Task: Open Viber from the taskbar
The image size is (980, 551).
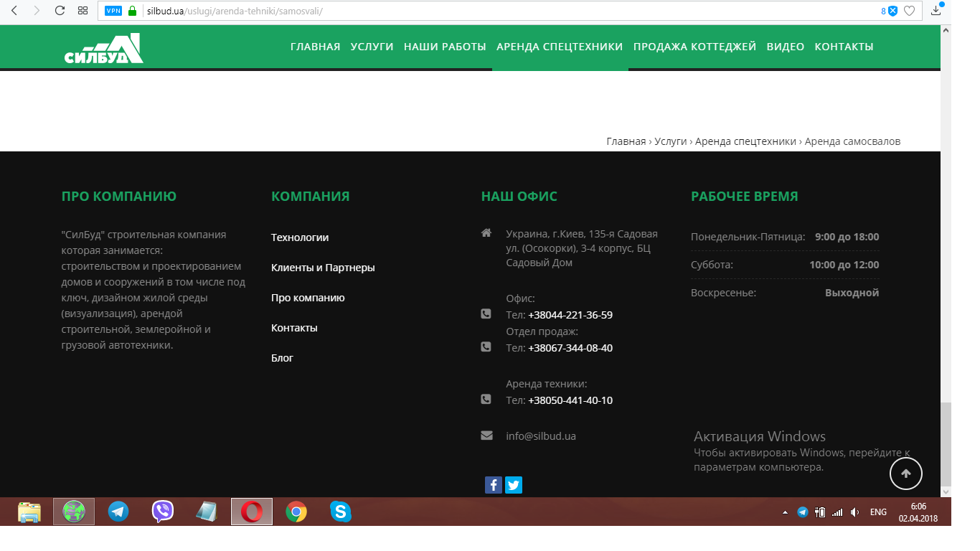Action: coord(163,512)
